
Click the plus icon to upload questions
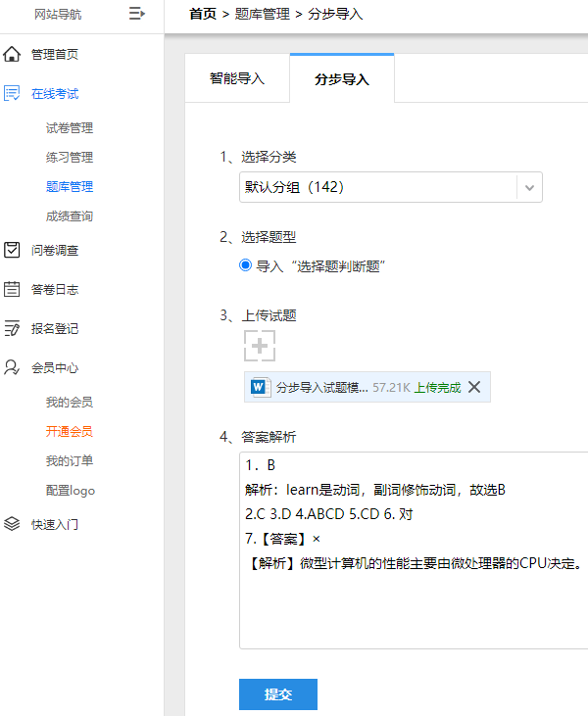coord(260,346)
